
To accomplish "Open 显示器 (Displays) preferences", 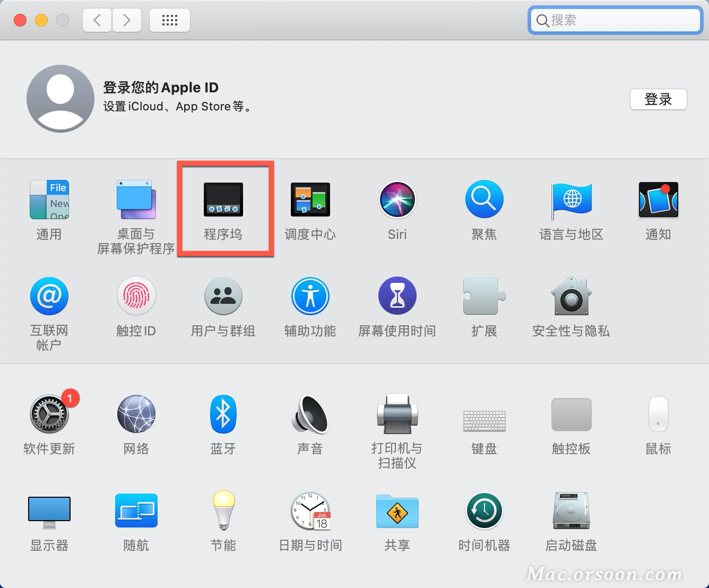I will coord(49,512).
